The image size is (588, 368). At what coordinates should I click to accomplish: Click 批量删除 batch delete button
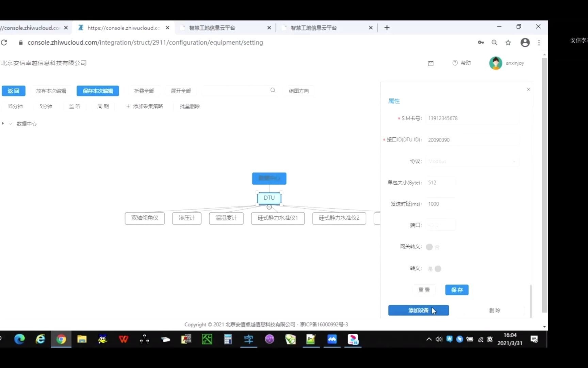point(190,106)
